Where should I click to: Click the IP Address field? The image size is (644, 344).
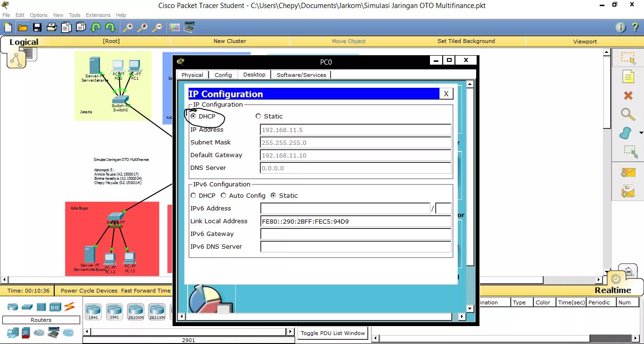click(x=356, y=130)
